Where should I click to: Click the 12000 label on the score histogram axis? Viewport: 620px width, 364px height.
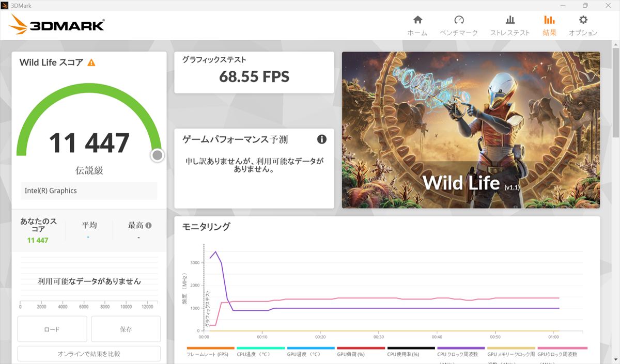(147, 307)
